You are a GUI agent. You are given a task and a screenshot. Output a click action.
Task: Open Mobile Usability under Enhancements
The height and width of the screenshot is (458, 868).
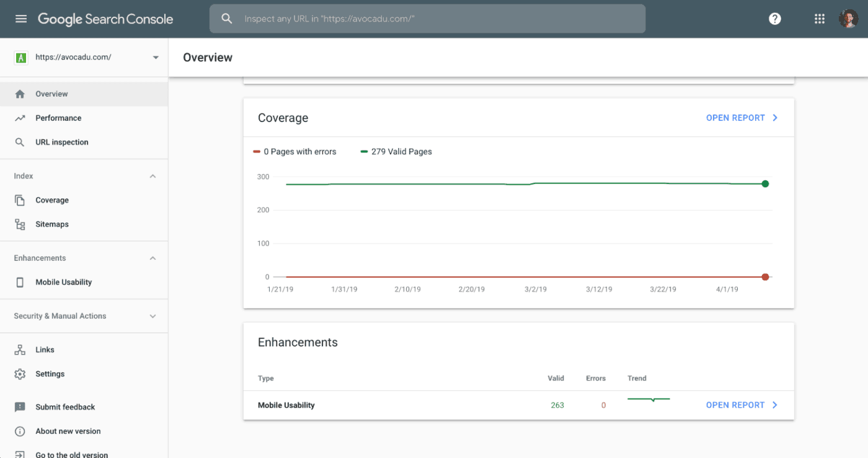tap(63, 281)
